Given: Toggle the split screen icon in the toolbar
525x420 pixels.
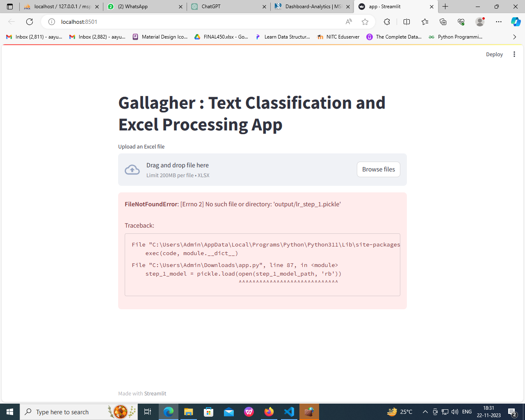Looking at the screenshot, I should tap(406, 22).
